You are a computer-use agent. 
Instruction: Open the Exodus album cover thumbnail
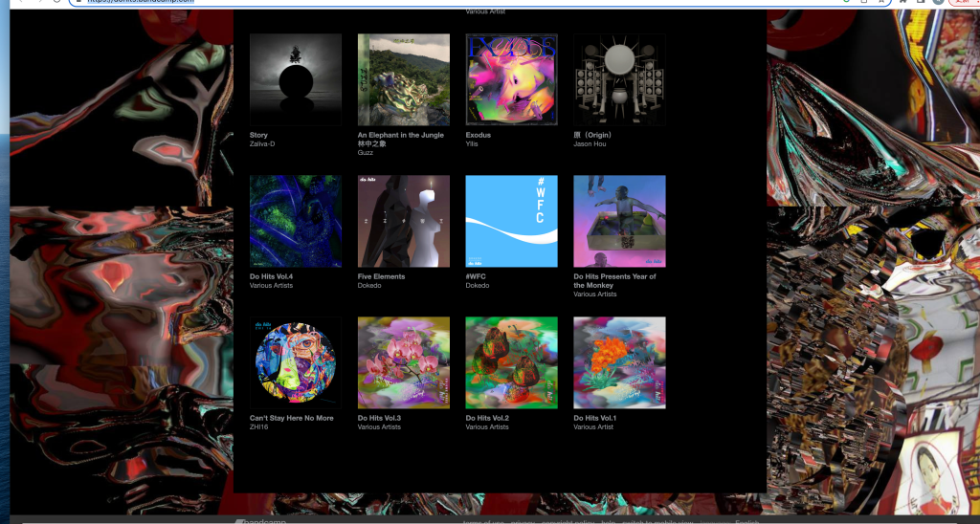coord(511,79)
